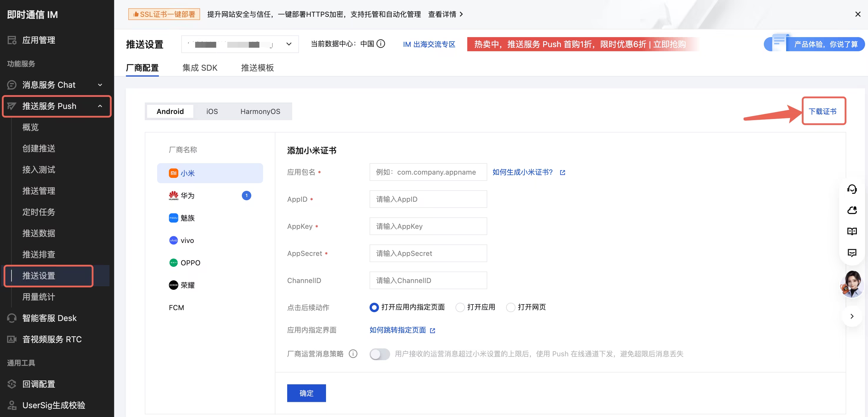The width and height of the screenshot is (868, 417).
Task: Open the 如何跳转指定页面 link
Action: tap(398, 330)
